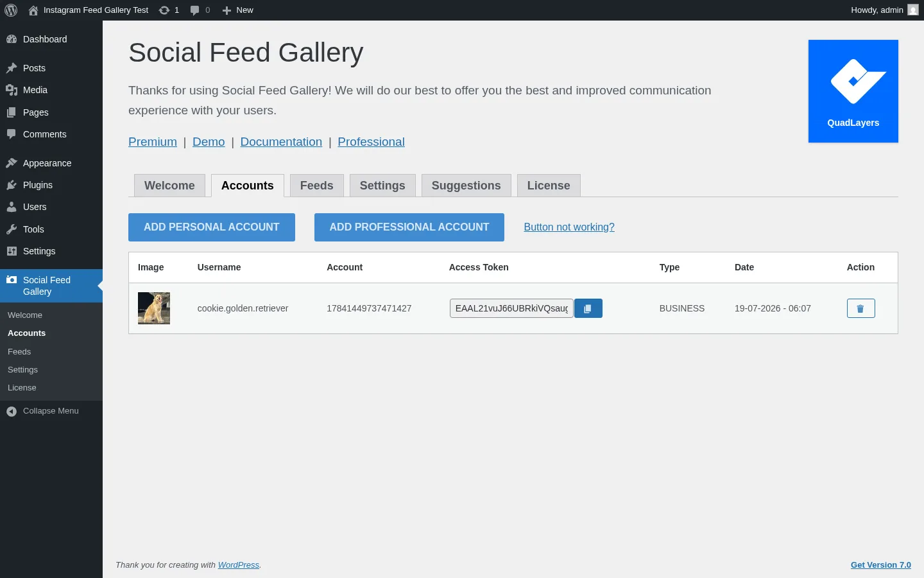Open the Appearance menu

click(x=51, y=163)
